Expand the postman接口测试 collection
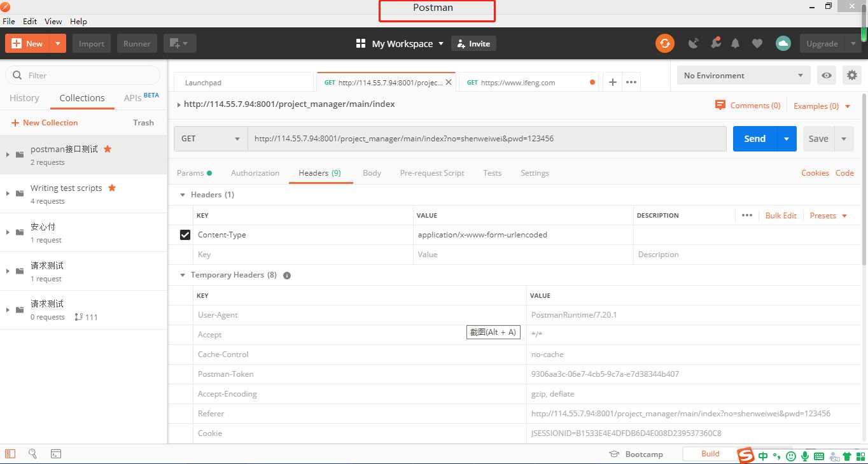868x464 pixels. (x=8, y=155)
